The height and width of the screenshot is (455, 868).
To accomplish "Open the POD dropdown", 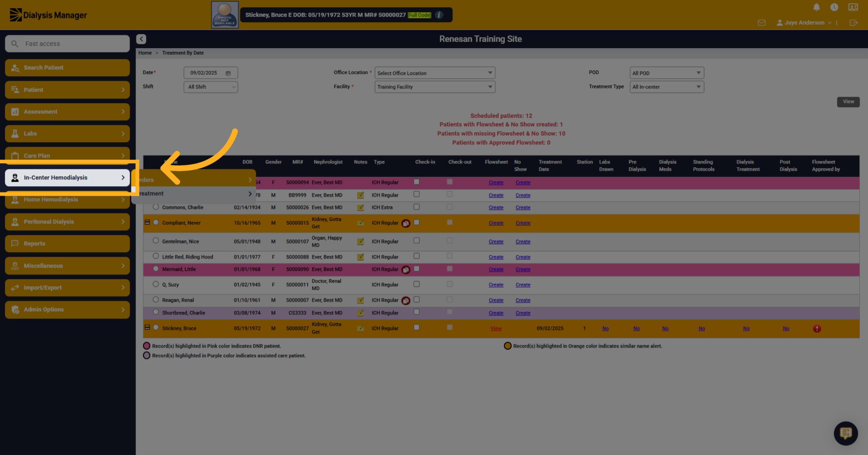I will point(667,73).
